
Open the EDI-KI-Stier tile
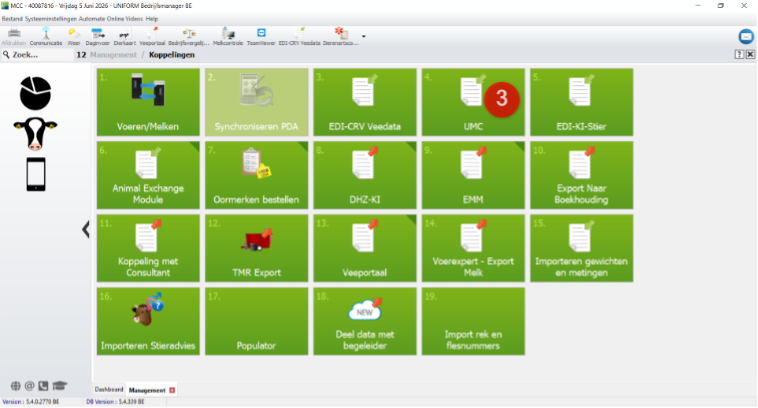[x=581, y=102]
